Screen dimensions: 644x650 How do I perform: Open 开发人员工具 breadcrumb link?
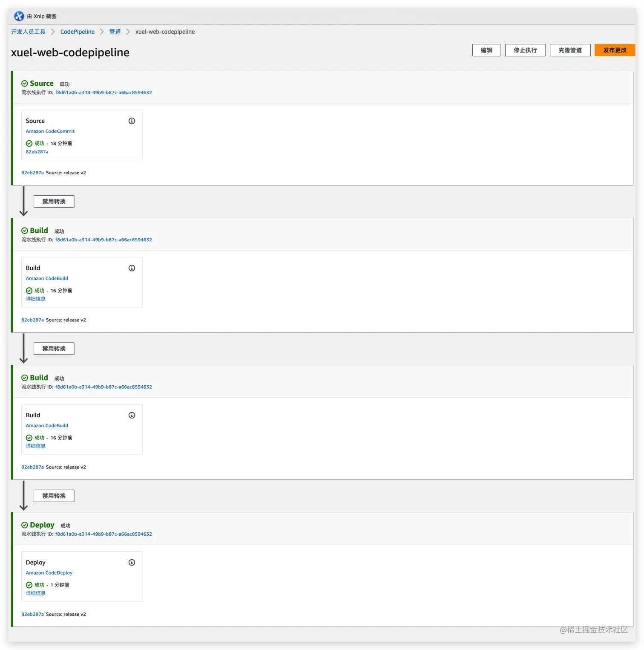(x=28, y=32)
